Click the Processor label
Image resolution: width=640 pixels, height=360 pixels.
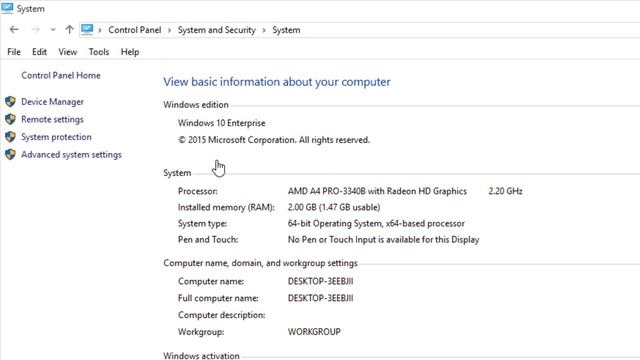(198, 191)
